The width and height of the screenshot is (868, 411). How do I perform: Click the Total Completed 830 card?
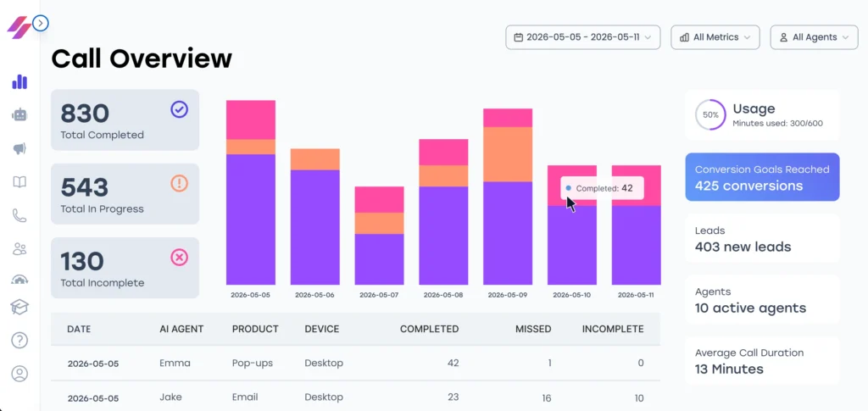pos(125,120)
